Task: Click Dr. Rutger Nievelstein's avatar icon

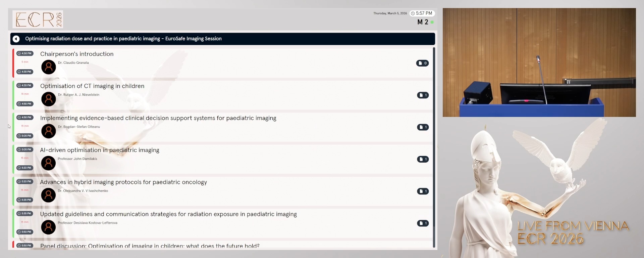Action: 49,99
